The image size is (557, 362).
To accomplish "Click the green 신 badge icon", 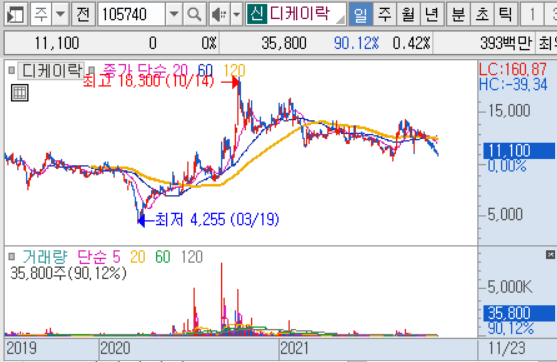I will (x=256, y=13).
